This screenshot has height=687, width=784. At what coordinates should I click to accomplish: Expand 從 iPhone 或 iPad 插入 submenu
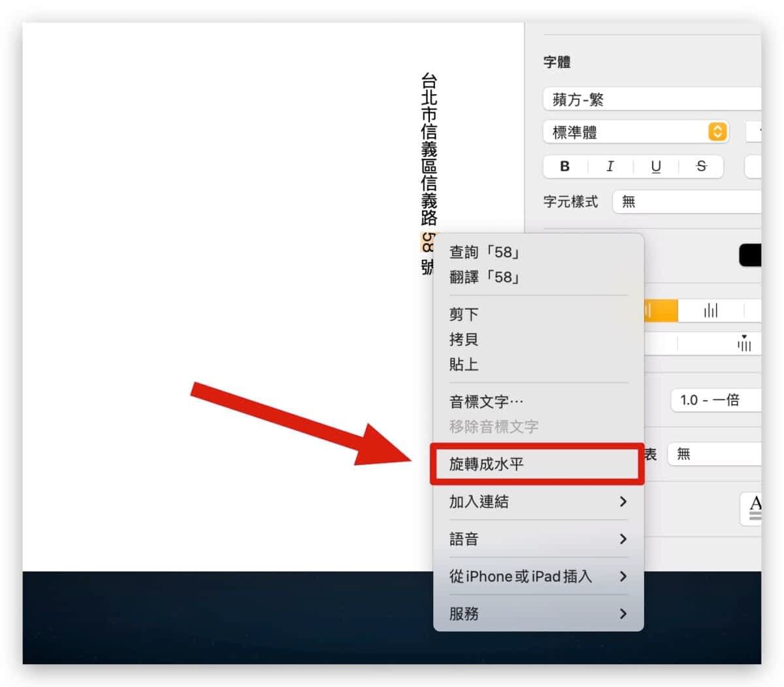538,577
